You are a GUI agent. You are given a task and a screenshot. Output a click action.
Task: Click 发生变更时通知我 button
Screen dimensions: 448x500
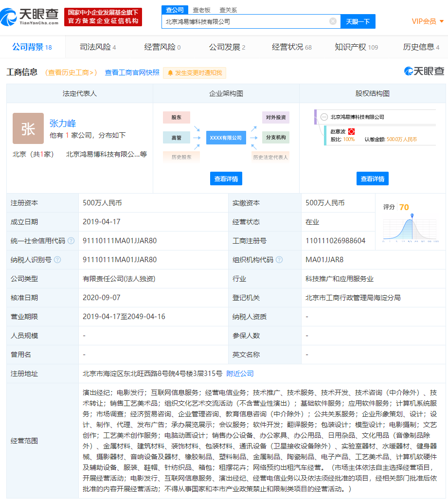(195, 72)
